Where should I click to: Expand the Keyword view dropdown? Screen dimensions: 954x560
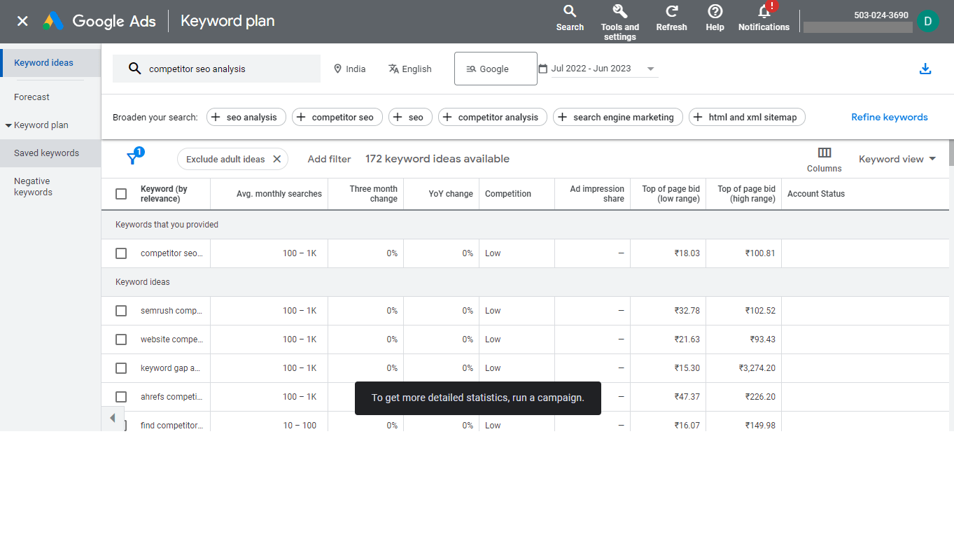point(897,159)
